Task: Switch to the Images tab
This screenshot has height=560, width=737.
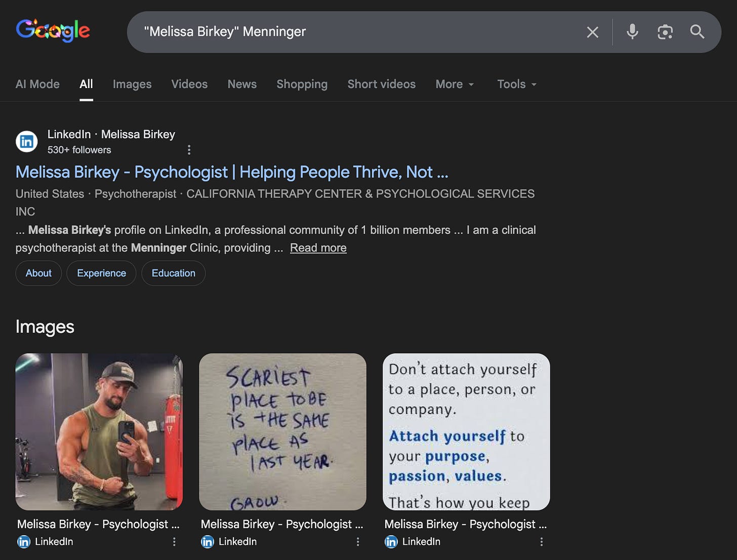Action: tap(132, 84)
